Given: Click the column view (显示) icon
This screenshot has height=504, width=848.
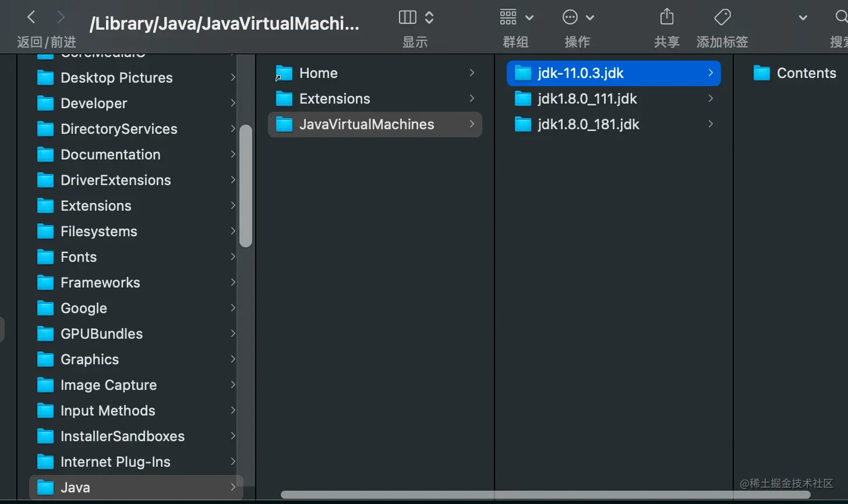Looking at the screenshot, I should tap(408, 17).
